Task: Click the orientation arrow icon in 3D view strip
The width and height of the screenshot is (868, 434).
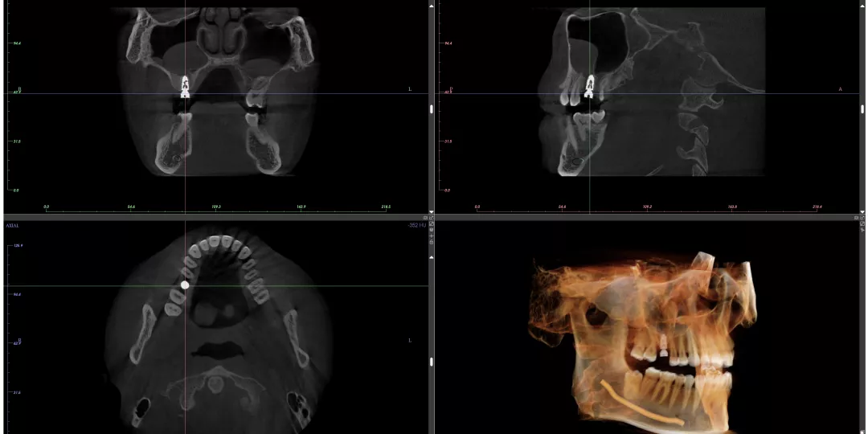Action: [862, 230]
